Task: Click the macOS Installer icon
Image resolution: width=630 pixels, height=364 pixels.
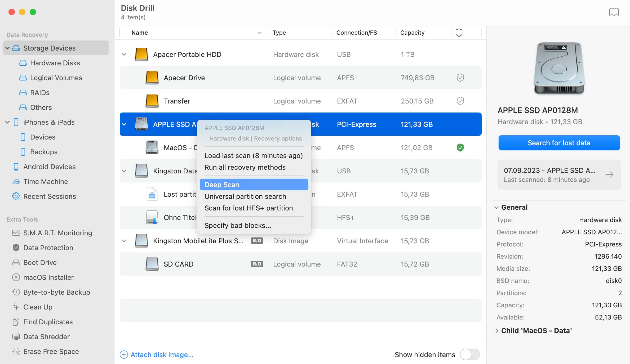Action: pyautogui.click(x=16, y=277)
